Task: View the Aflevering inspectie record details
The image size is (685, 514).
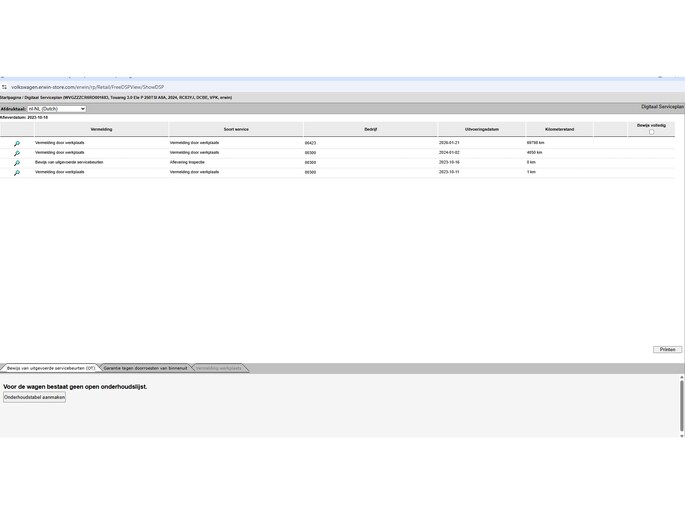Action: (x=17, y=163)
